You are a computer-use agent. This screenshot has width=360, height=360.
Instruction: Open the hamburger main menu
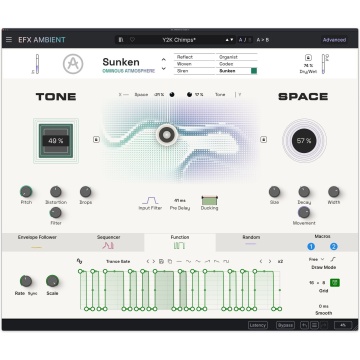pyautogui.click(x=9, y=40)
